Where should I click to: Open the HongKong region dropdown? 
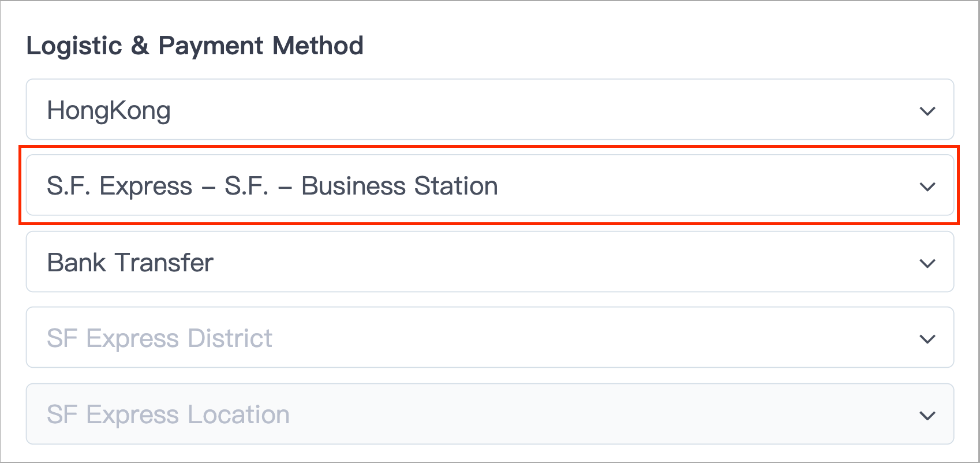point(490,110)
